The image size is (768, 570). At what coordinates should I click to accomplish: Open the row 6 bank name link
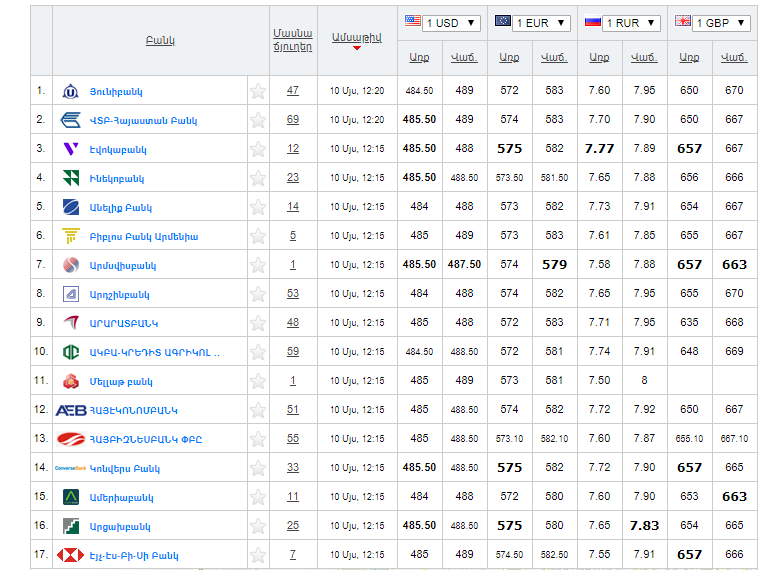144,237
